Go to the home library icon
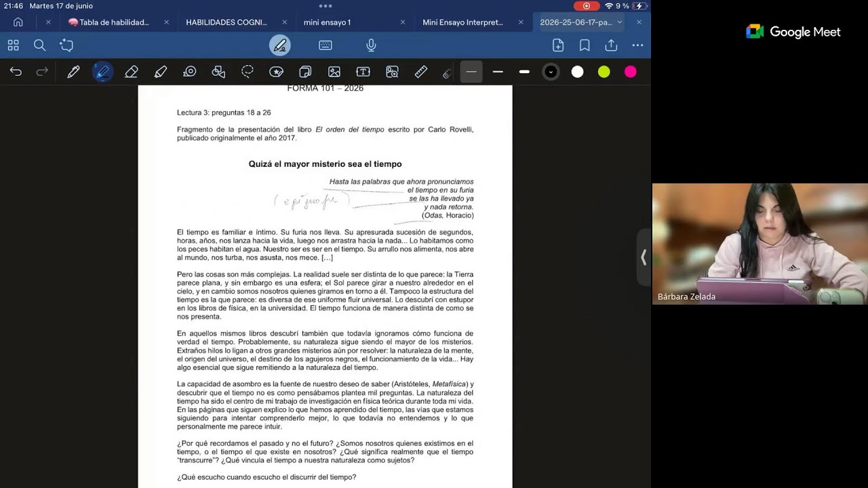868x488 pixels. click(x=18, y=22)
